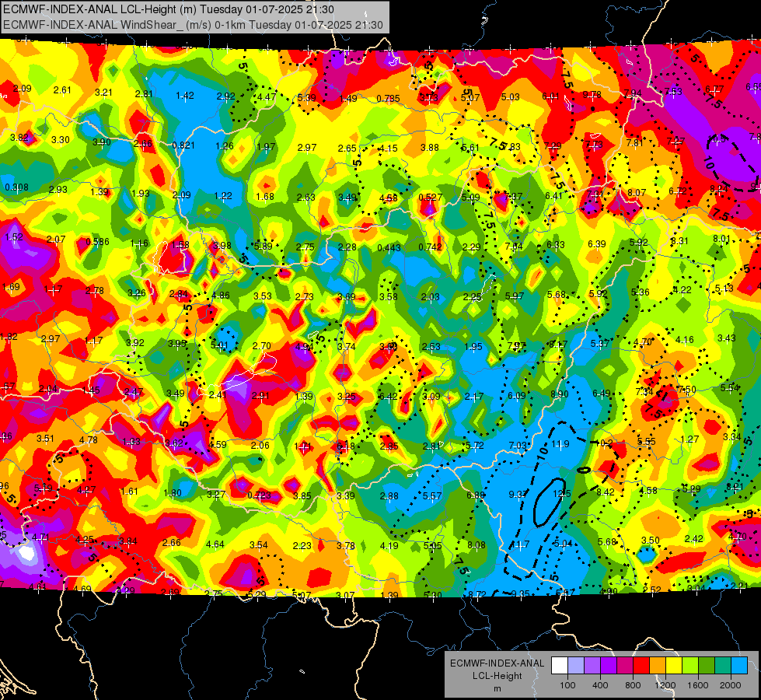761x700 pixels.
Task: Click grid point value 8.42
Action: tap(606, 492)
